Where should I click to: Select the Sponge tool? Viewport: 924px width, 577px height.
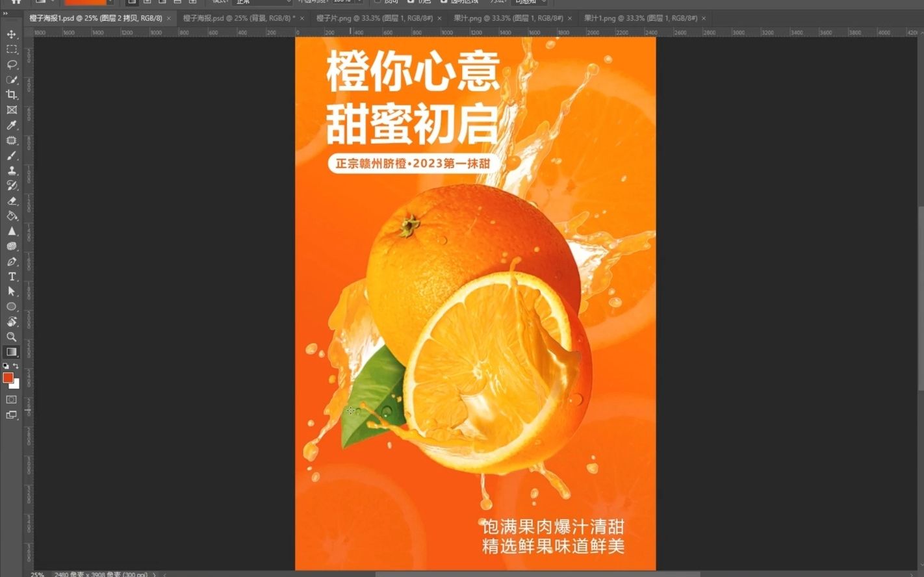tap(12, 246)
